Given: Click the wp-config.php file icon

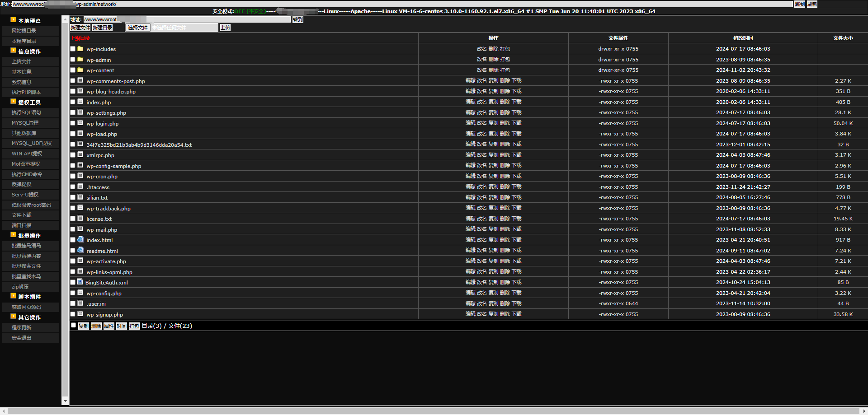Looking at the screenshot, I should [80, 293].
